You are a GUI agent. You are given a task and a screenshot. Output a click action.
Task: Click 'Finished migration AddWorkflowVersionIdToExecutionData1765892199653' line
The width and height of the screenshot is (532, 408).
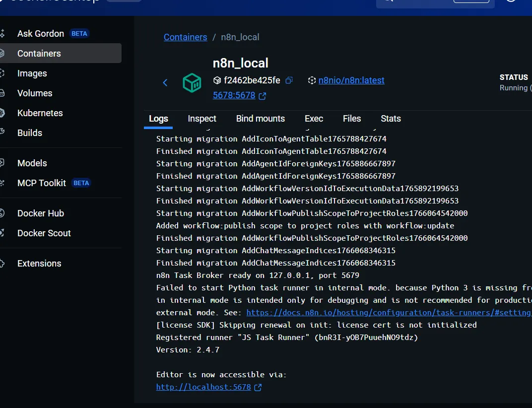[x=307, y=201]
